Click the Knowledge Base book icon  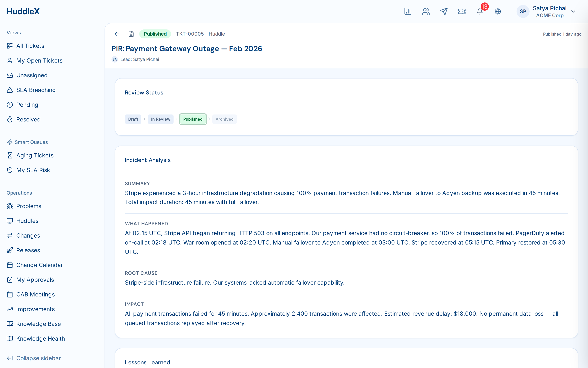10,324
